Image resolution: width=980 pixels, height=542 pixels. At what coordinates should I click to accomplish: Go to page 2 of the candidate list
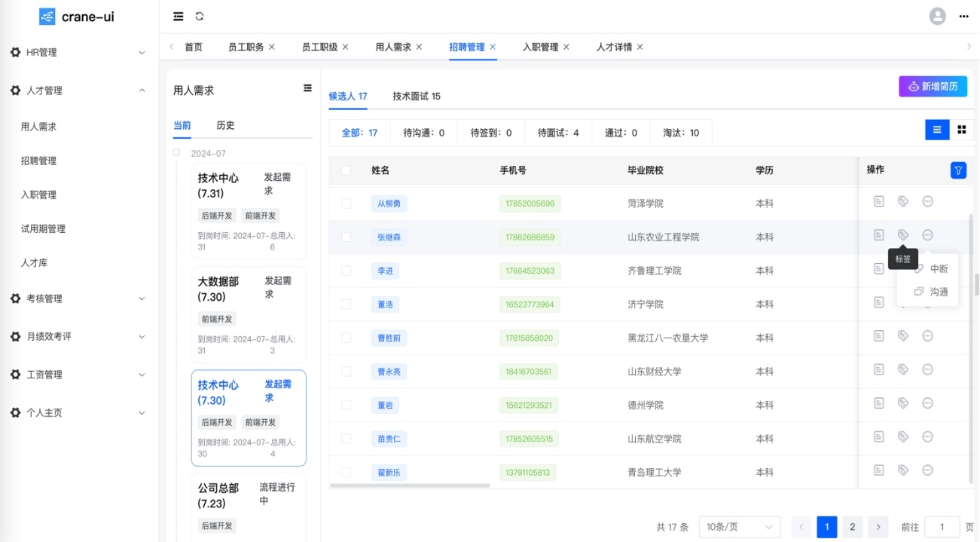(852, 527)
